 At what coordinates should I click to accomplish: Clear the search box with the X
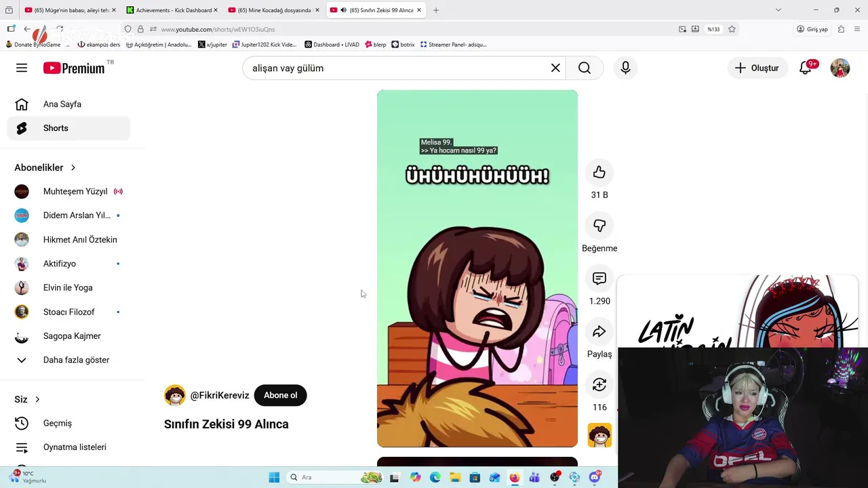click(x=555, y=68)
